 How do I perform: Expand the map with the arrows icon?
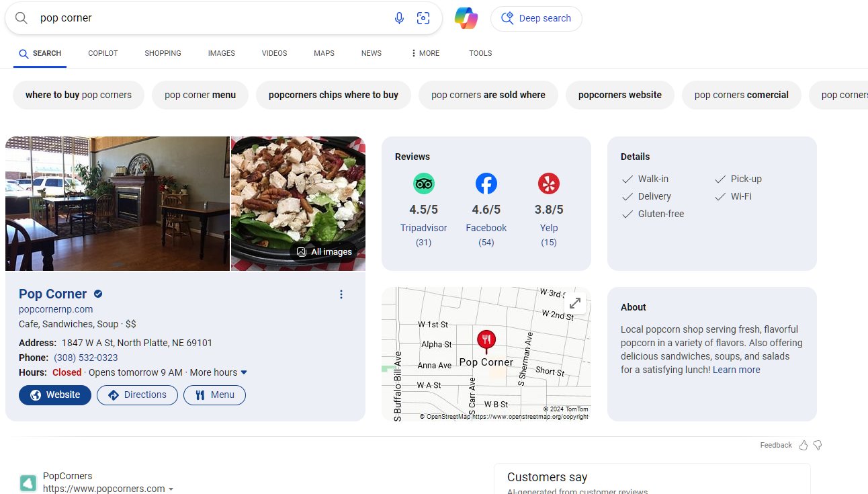575,303
